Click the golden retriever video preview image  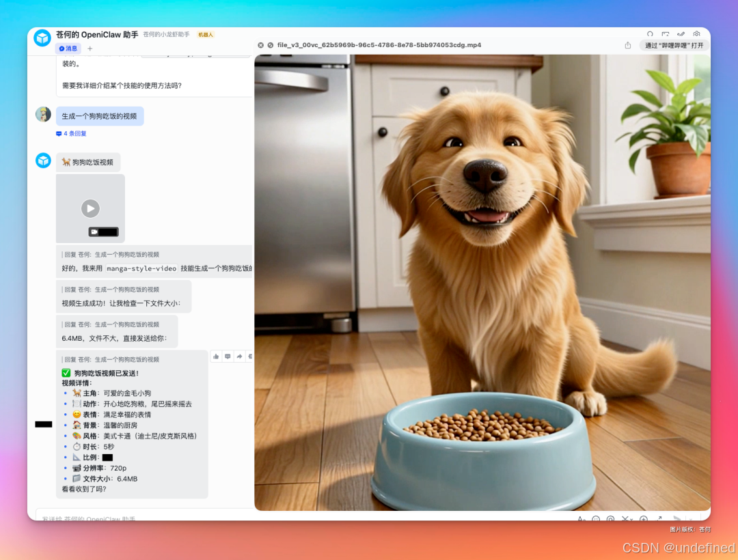point(482,282)
